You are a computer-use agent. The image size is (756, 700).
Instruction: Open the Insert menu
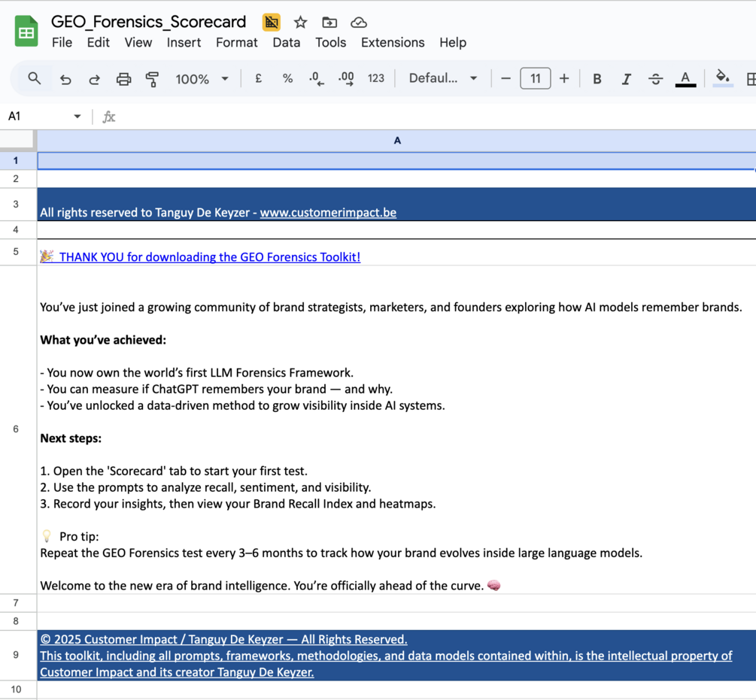coord(184,42)
